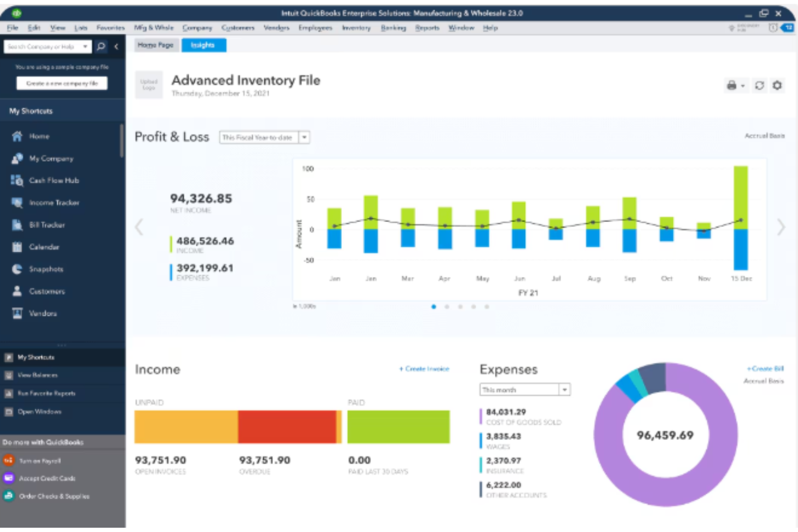Image resolution: width=798 pixels, height=532 pixels.
Task: Open the Reports menu
Action: [x=426, y=28]
